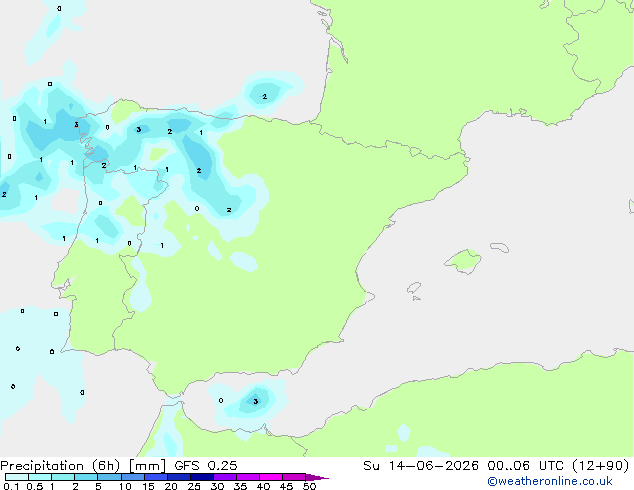Screen dimensions: 634x490
Task: Pick the legend swatch for 15–20 mm
Action: coord(156,477)
